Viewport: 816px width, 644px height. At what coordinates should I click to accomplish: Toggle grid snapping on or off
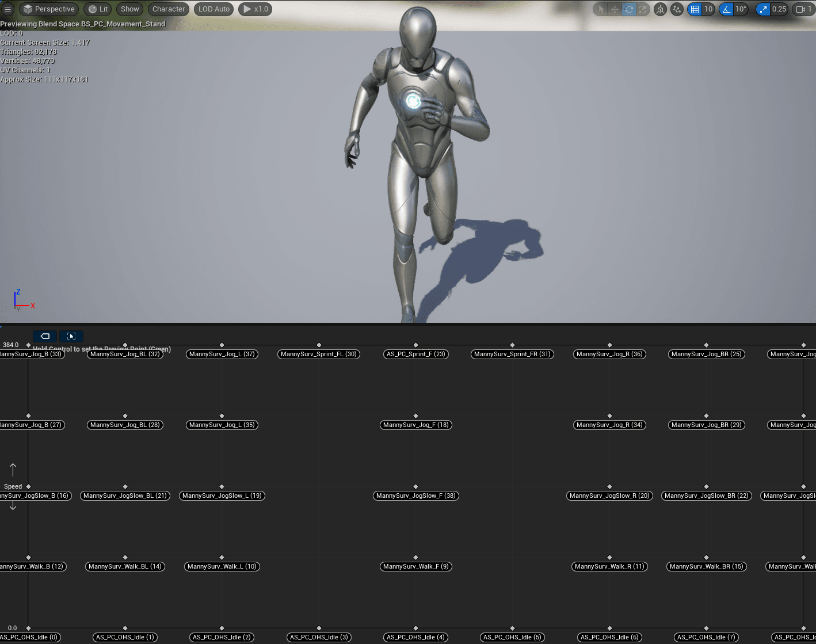pos(695,9)
